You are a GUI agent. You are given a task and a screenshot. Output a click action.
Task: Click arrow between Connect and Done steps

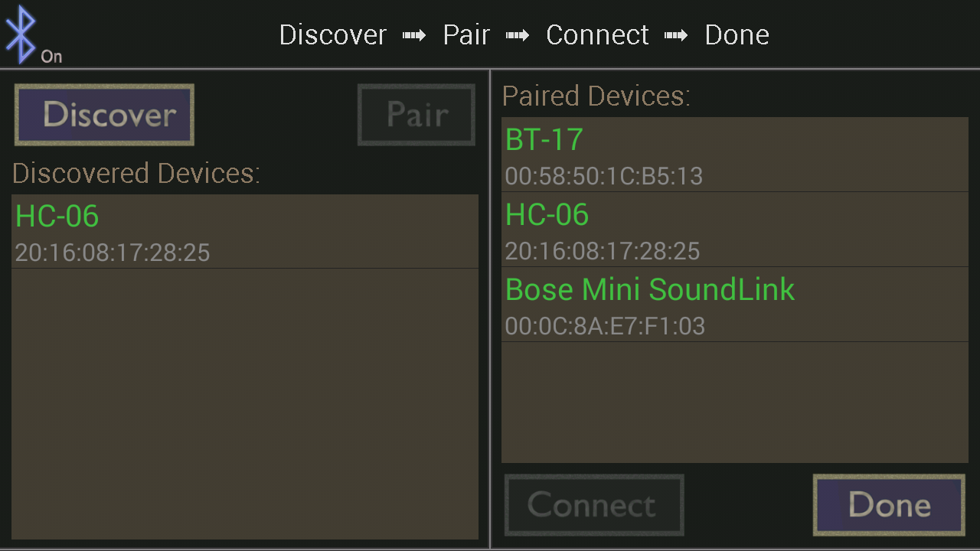pyautogui.click(x=676, y=36)
